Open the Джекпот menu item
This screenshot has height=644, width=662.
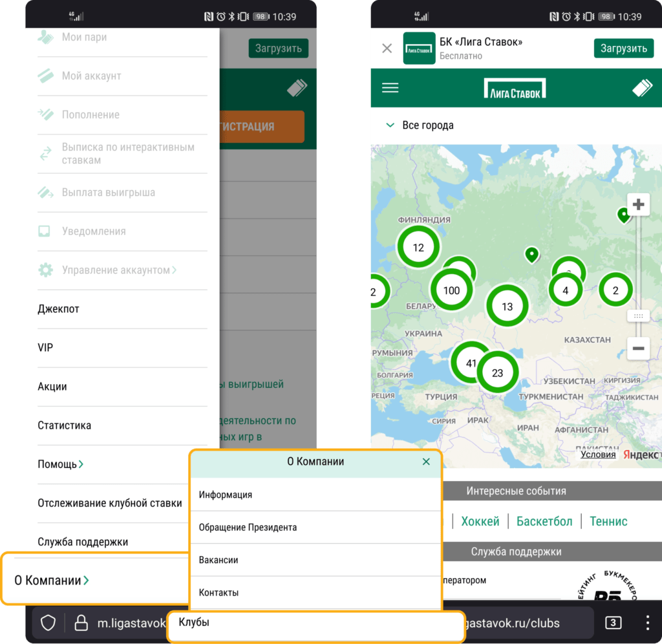click(x=59, y=309)
